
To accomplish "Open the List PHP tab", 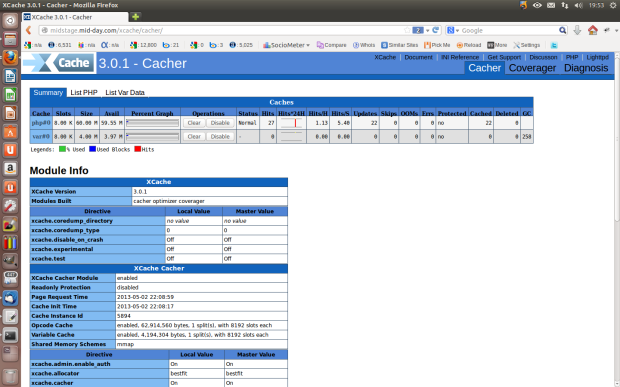I will tap(84, 93).
